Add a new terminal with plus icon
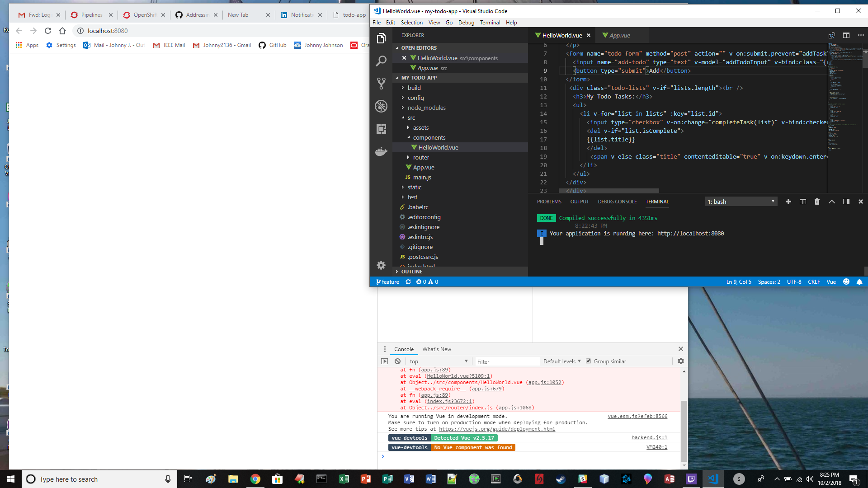The width and height of the screenshot is (868, 488). pos(788,202)
